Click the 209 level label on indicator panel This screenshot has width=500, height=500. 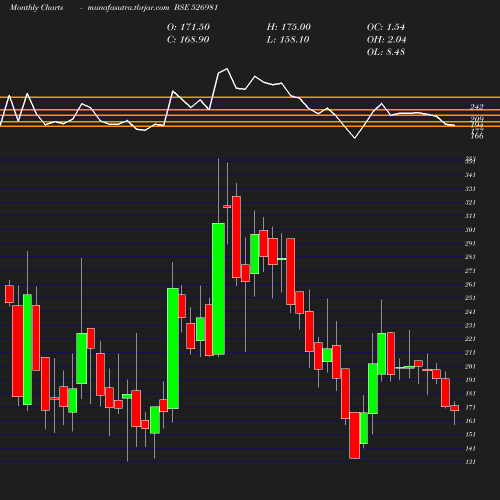point(477,119)
